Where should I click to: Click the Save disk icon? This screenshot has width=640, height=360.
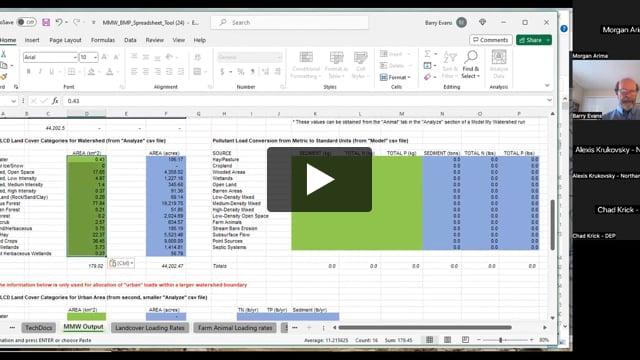click(46, 22)
